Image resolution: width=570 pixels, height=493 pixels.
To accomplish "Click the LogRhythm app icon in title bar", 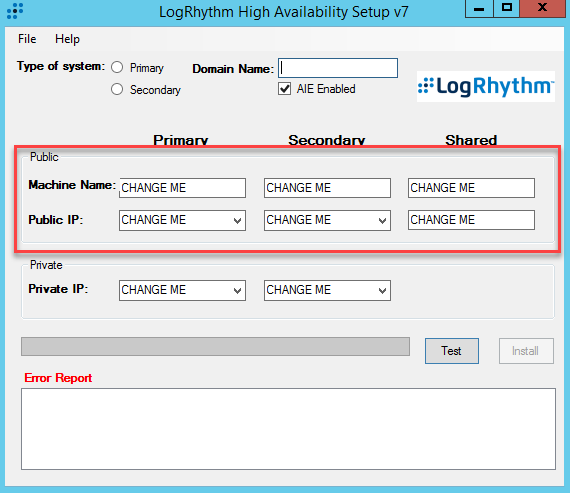I will pyautogui.click(x=15, y=11).
